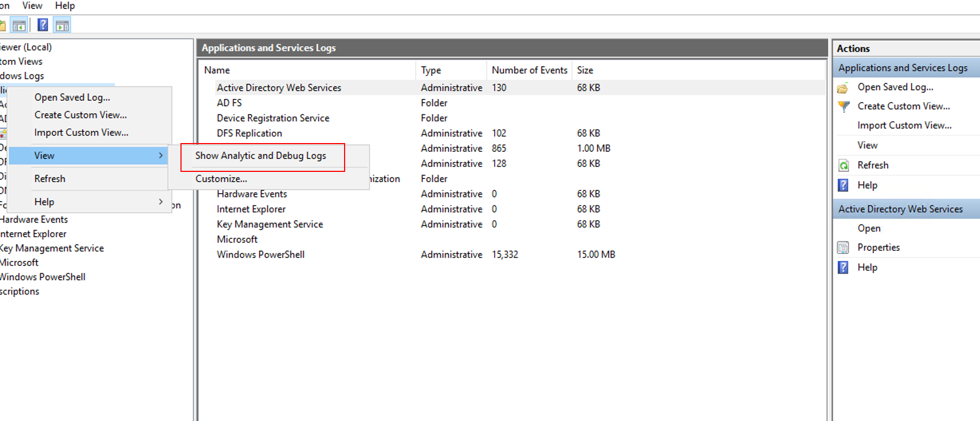This screenshot has height=421, width=980.
Task: Click the folder icon beside Open Saved Log in Actions
Action: coord(843,88)
